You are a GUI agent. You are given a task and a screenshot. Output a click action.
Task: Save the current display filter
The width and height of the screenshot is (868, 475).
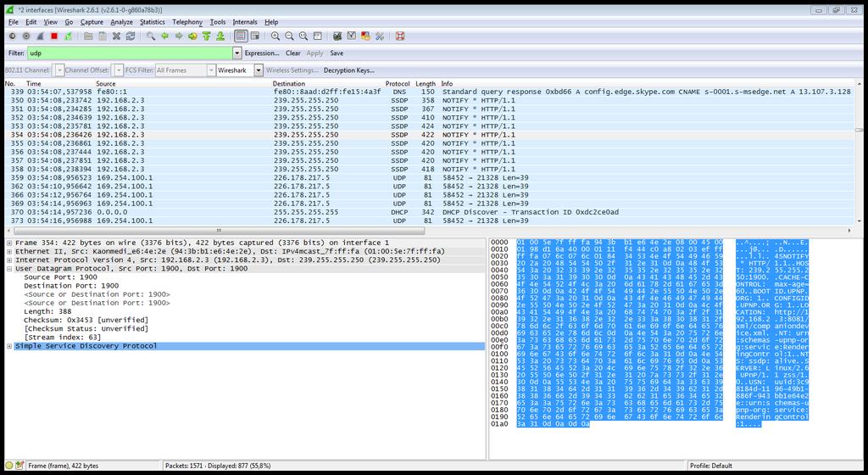tap(337, 53)
